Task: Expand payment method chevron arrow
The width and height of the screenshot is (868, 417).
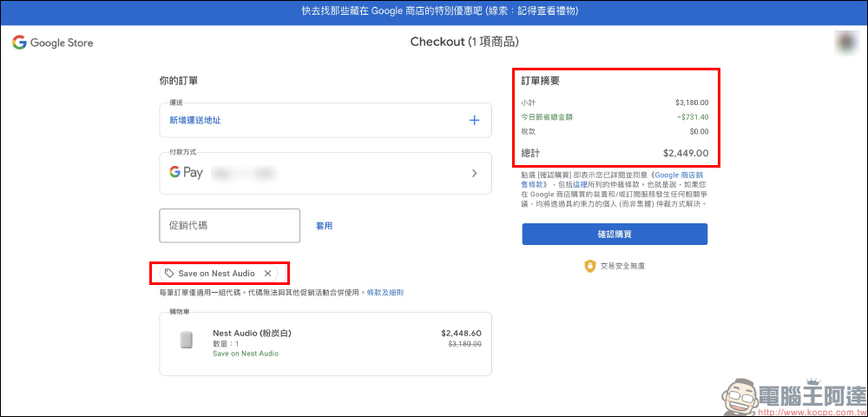Action: [x=475, y=174]
